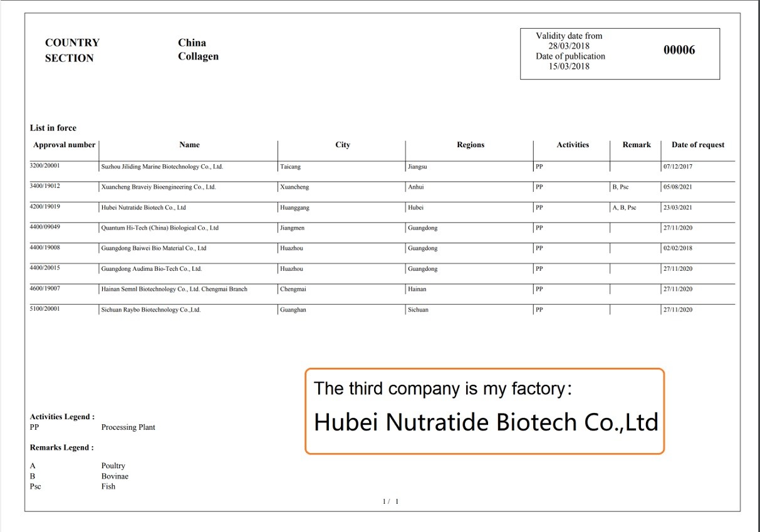The height and width of the screenshot is (532, 760).
Task: Click Guangdong Audima Bio-Tech Co. entry
Action: [x=152, y=269]
